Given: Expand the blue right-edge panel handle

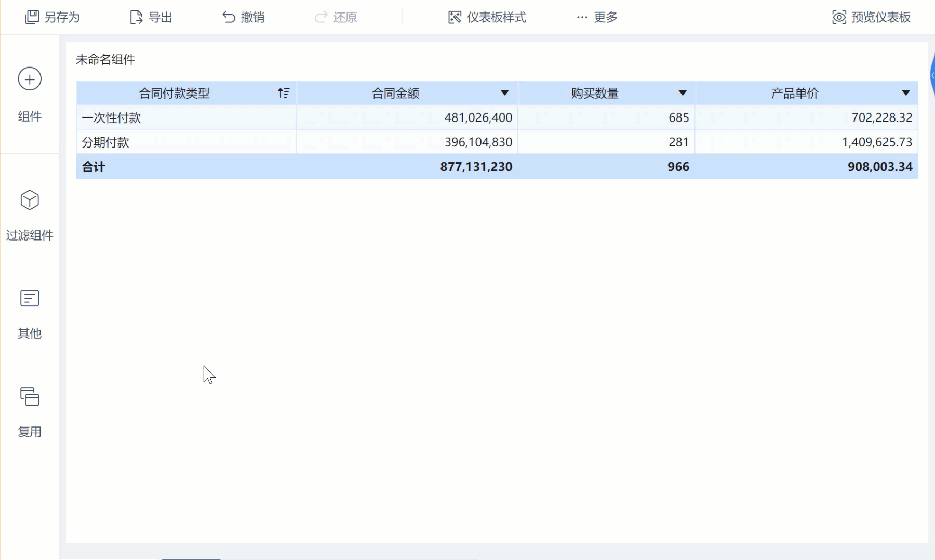Looking at the screenshot, I should pos(932,75).
